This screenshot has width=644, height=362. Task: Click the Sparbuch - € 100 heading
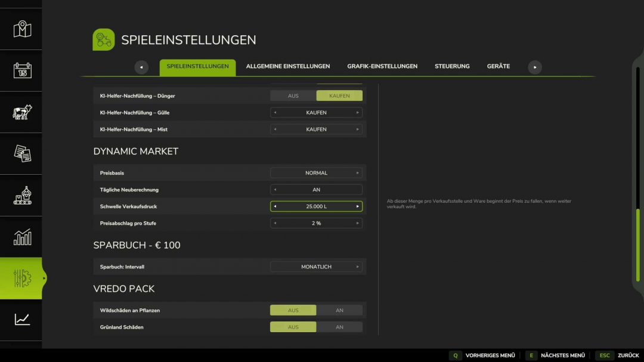(137, 245)
